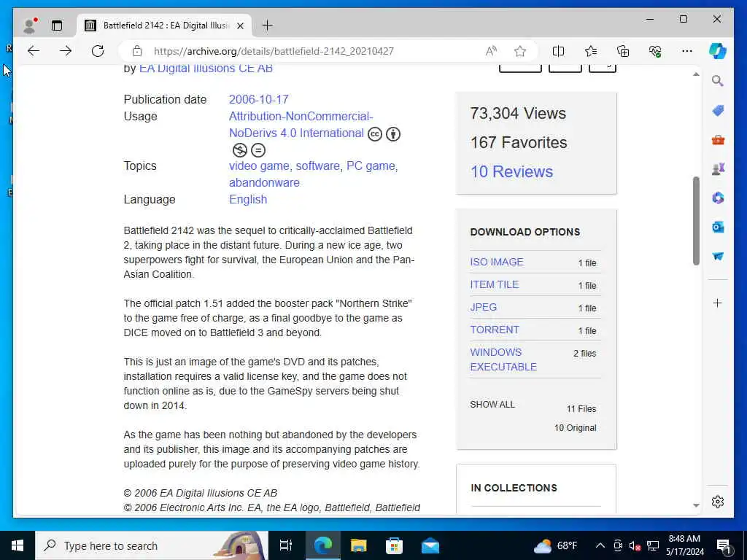Jump to 10 Reviews
This screenshot has width=747, height=560.
[x=511, y=171]
